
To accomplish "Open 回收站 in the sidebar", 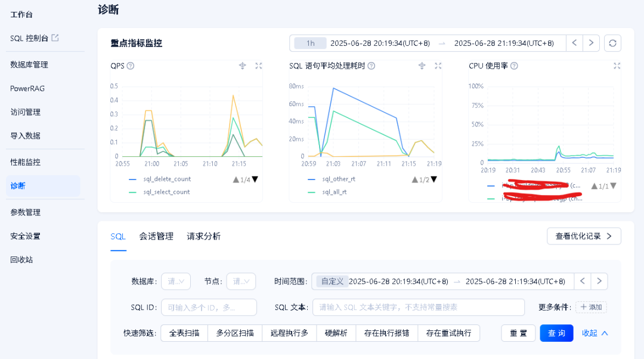I will click(x=21, y=259).
